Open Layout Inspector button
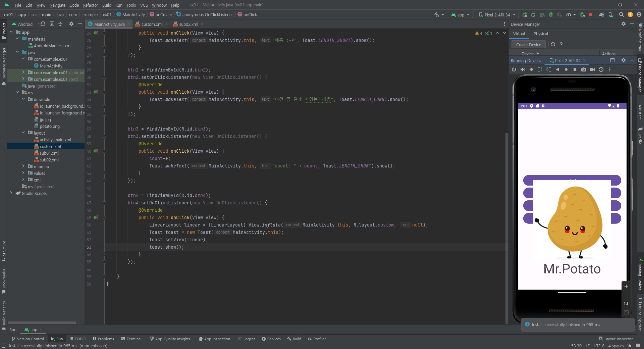This screenshot has height=349, width=644. [x=615, y=339]
